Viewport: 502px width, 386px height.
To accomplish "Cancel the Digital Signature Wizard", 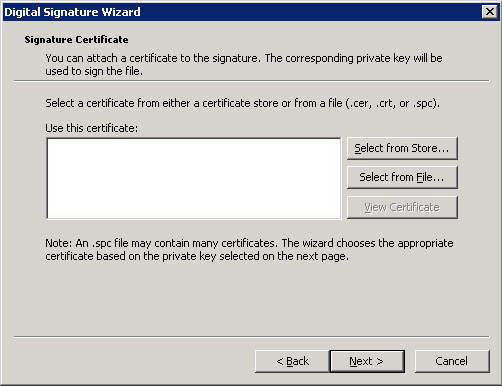I will point(452,361).
